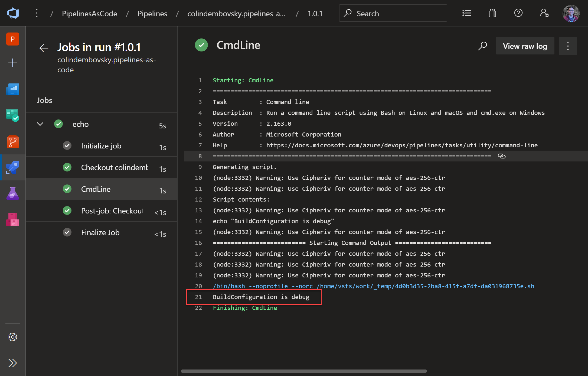Image resolution: width=588 pixels, height=376 pixels.
Task: Open the work items list icon in top bar
Action: tap(467, 13)
